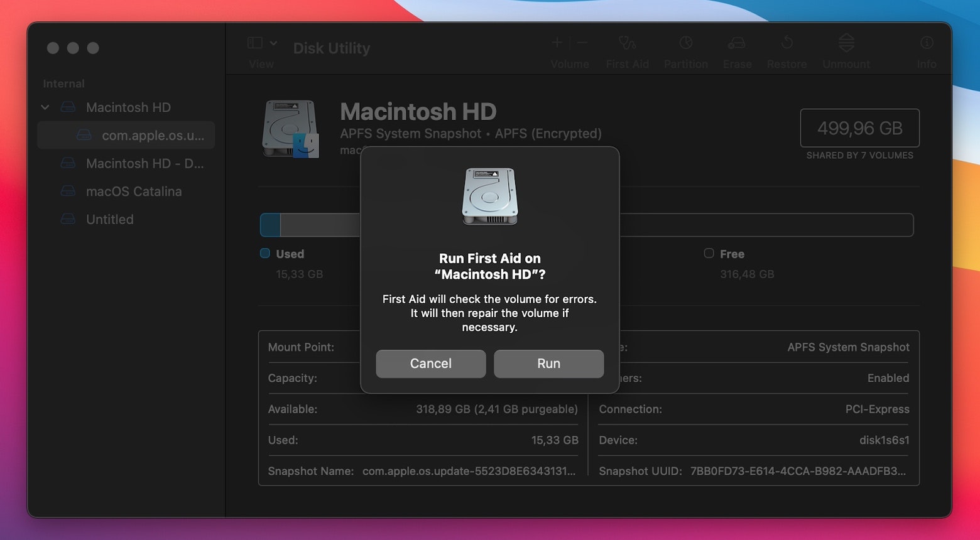
Task: Click the Unmount toolbar icon
Action: (x=846, y=43)
